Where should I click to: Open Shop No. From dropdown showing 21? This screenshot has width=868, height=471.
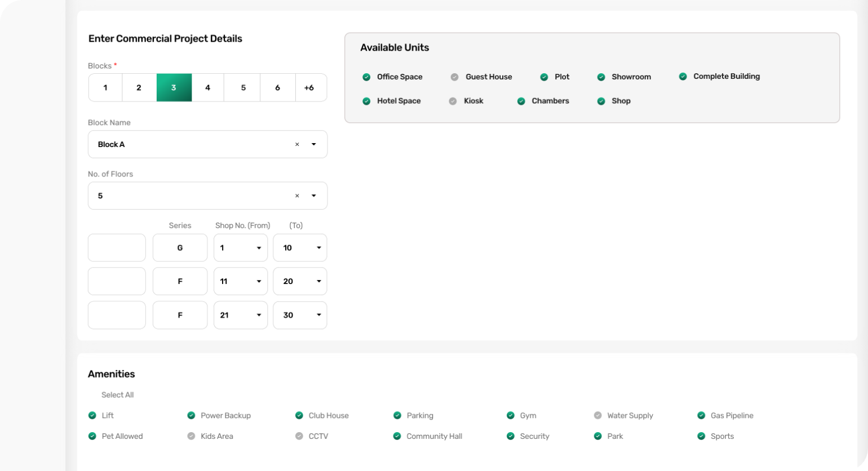241,316
